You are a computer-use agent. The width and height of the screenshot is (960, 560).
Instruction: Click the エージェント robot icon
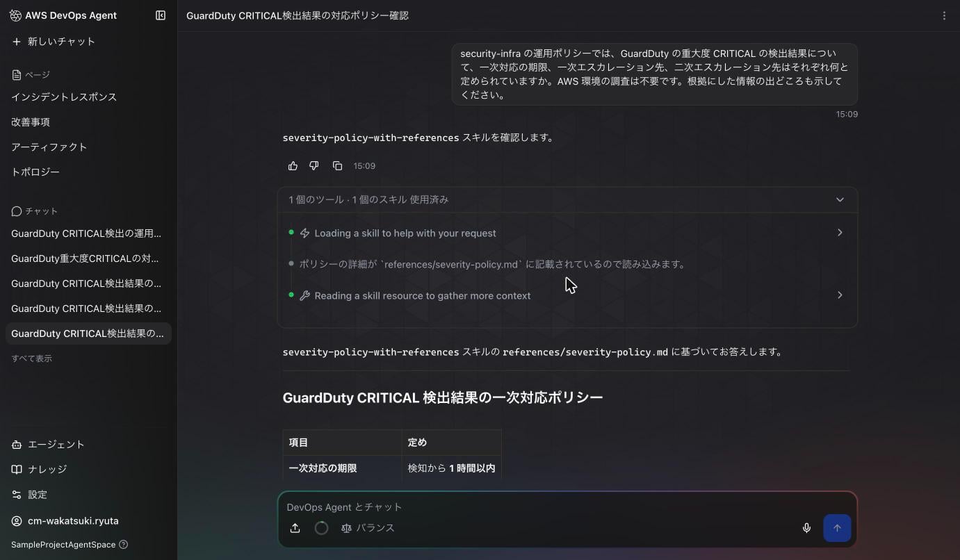[17, 445]
